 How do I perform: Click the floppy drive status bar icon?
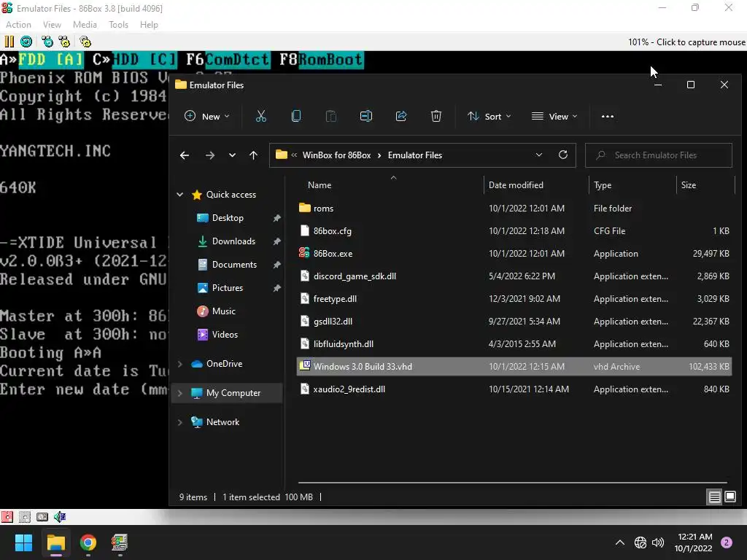(x=7, y=517)
